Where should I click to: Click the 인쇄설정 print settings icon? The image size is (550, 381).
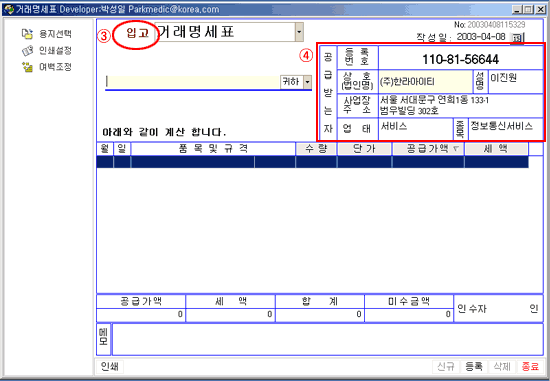[27, 51]
